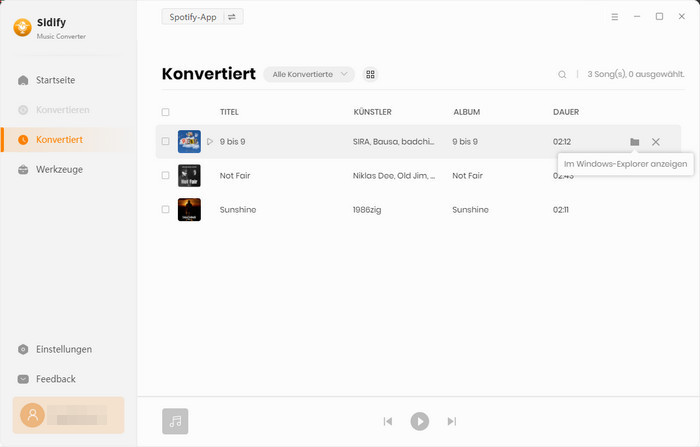Click artist SIRA, Bausa, badchi...
Viewport: 700px width, 447px height.
(x=393, y=142)
